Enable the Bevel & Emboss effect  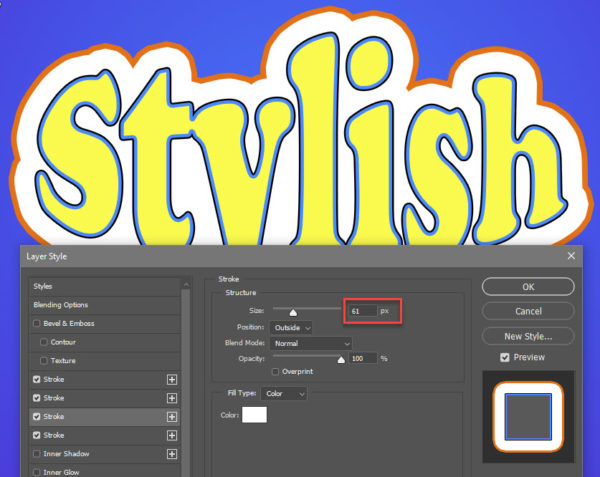coord(37,324)
